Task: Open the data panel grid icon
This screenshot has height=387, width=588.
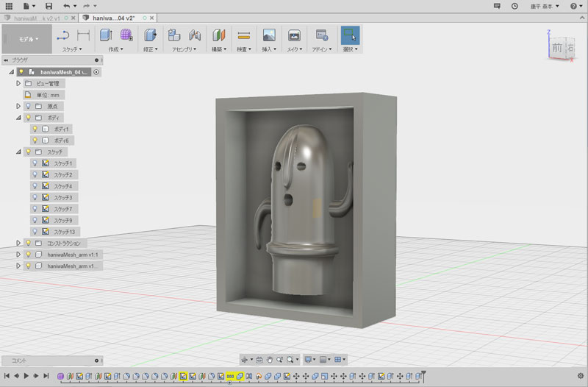Action: [9, 6]
